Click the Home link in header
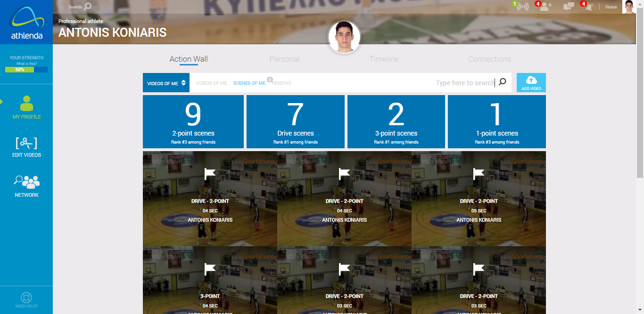Image resolution: width=644 pixels, height=314 pixels. 611,7
